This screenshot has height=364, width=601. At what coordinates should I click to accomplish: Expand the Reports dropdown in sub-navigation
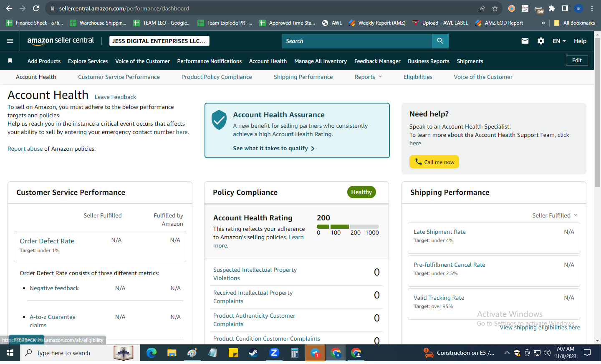tap(369, 77)
